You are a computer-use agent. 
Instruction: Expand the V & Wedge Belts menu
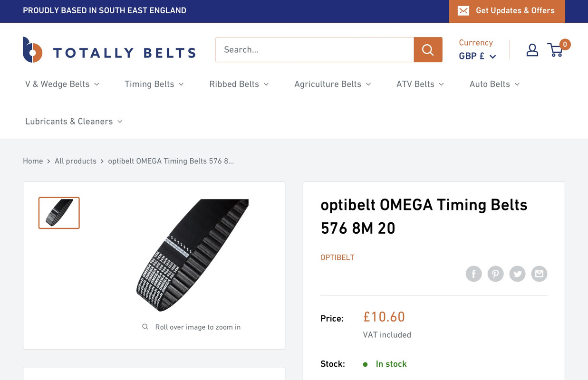point(62,84)
